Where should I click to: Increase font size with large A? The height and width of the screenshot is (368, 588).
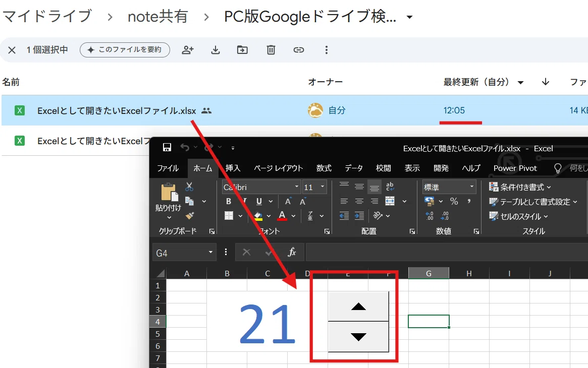pyautogui.click(x=288, y=202)
